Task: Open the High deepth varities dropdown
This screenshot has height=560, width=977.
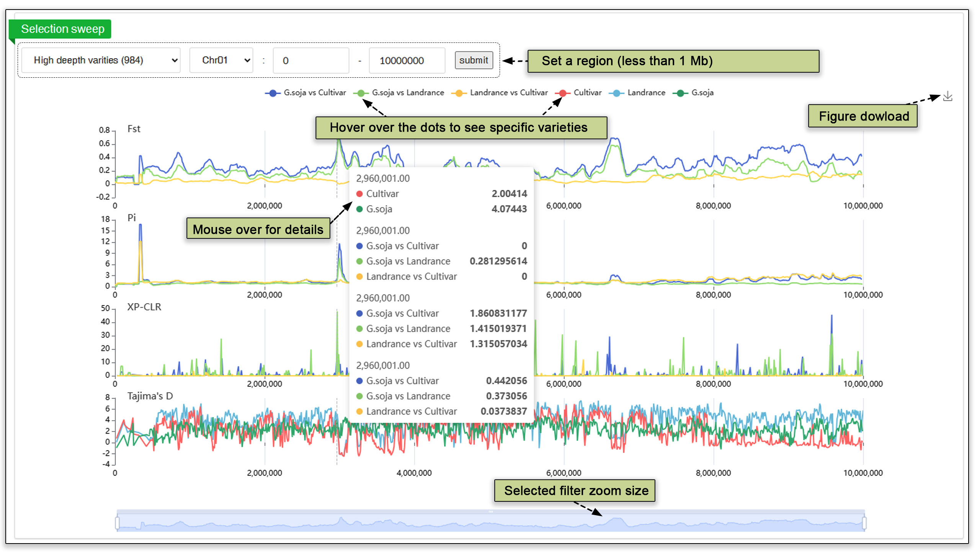Action: (x=101, y=60)
